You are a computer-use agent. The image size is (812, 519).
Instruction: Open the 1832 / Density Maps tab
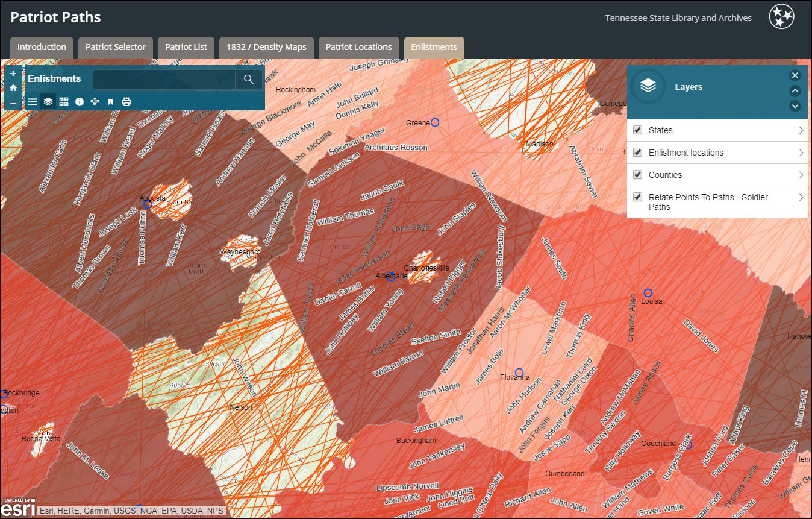(266, 47)
